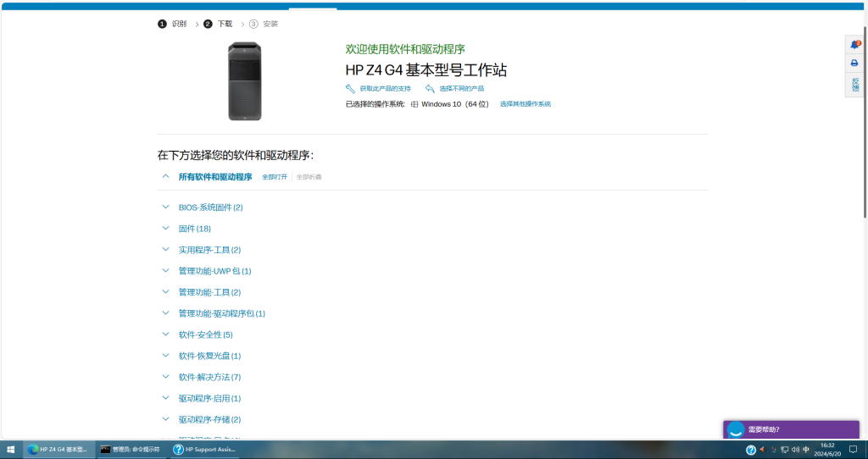The height and width of the screenshot is (459, 868).
Task: Go to step 3 安装
Action: (264, 24)
